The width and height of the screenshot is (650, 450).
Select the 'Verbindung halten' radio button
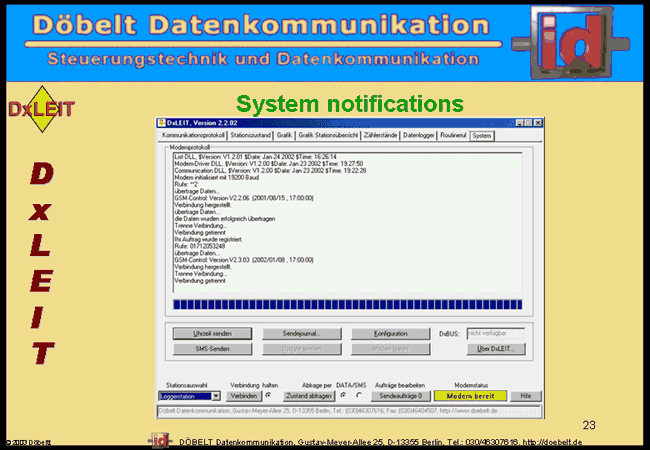(x=269, y=395)
